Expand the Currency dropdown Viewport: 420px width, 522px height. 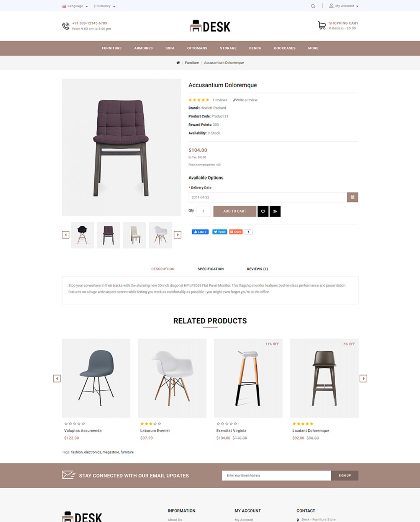coord(104,6)
